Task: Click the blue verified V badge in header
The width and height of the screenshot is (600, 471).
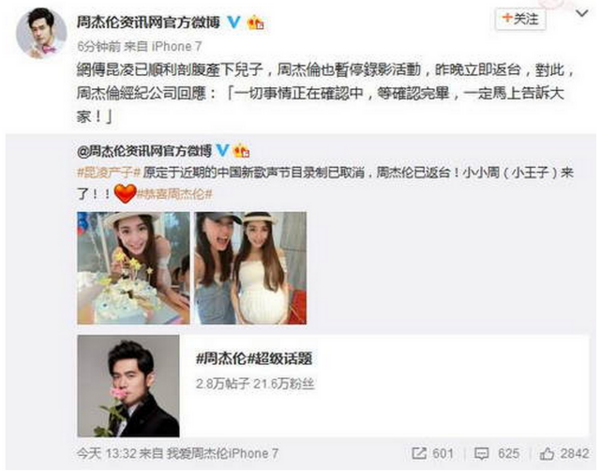Action: (233, 22)
